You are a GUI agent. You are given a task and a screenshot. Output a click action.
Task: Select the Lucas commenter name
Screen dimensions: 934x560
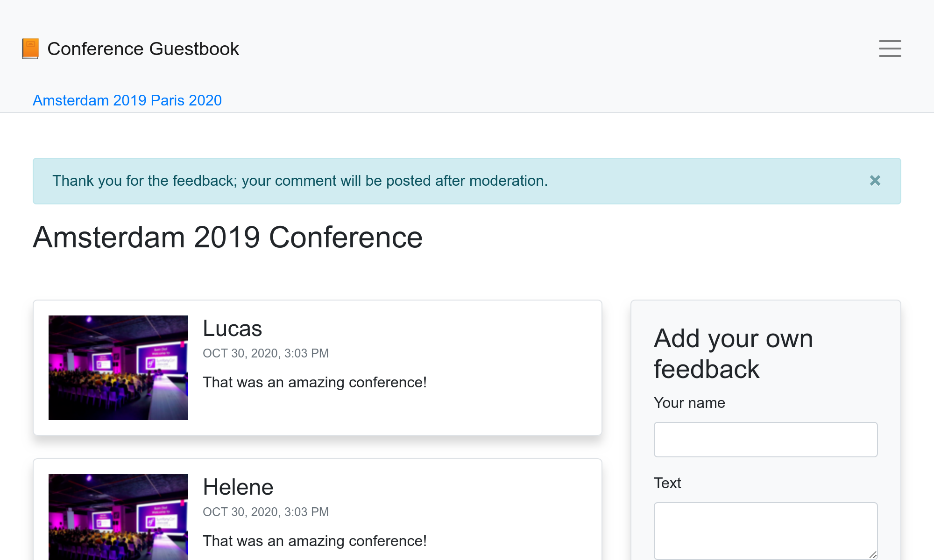click(x=232, y=329)
